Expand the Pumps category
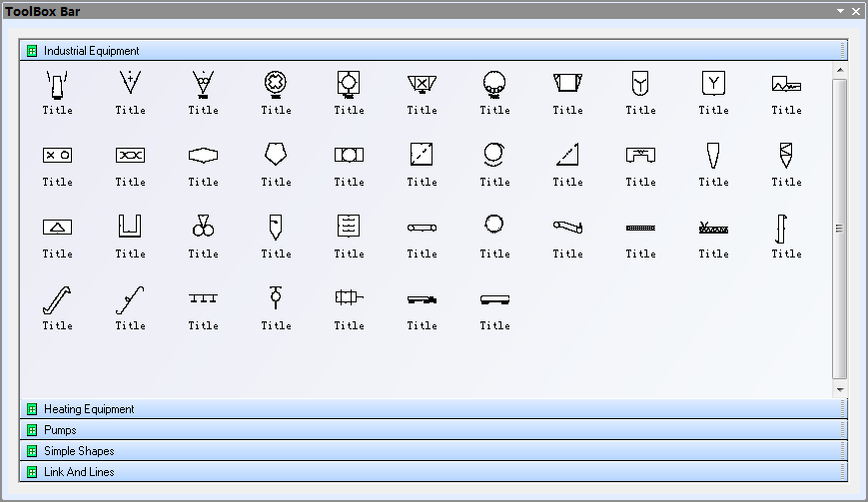Viewport: 868px width, 502px height. [60, 430]
